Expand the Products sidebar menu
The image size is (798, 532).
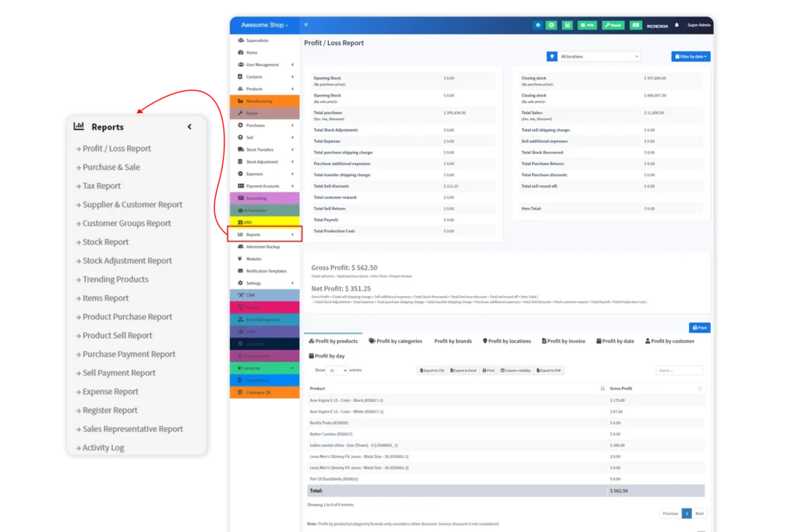click(x=263, y=89)
